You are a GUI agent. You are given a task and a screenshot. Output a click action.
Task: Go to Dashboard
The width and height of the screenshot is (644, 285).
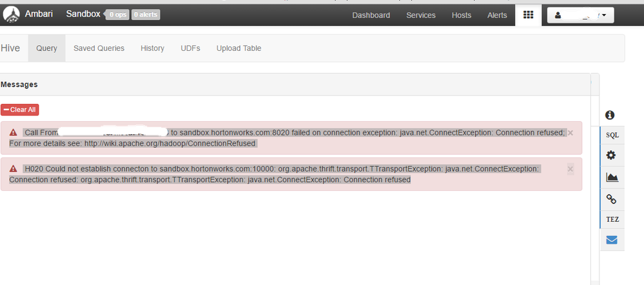pos(371,15)
